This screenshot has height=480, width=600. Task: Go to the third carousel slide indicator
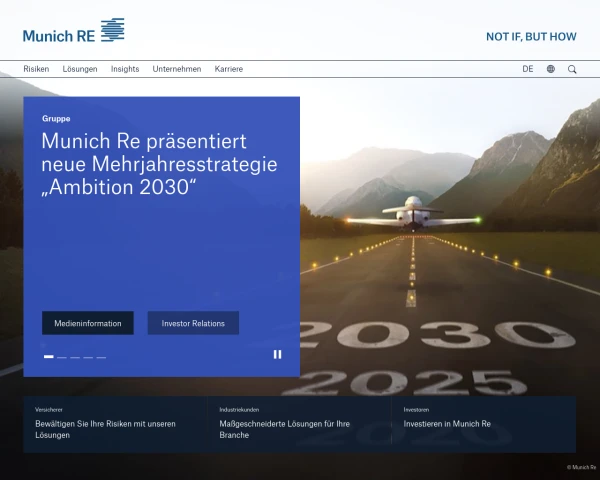(x=74, y=357)
